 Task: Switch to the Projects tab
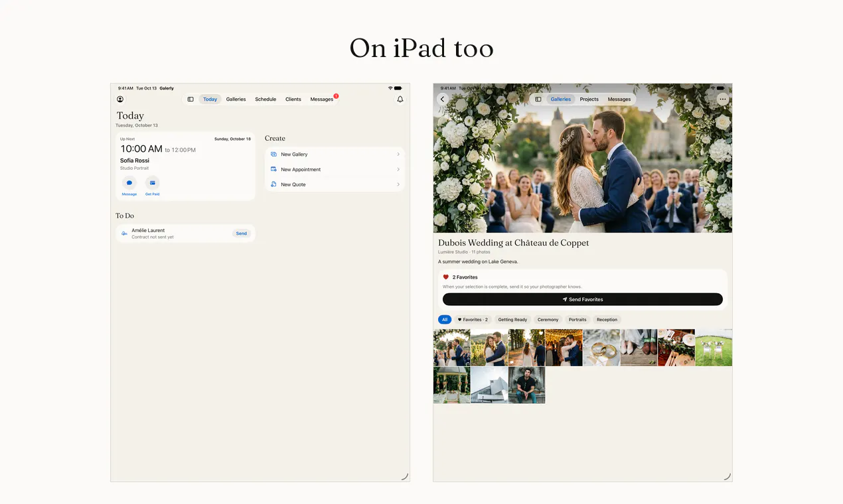589,99
